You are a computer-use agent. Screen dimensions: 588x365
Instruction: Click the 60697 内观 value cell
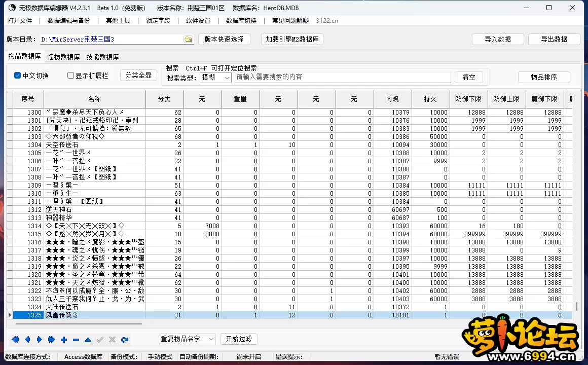pyautogui.click(x=393, y=210)
